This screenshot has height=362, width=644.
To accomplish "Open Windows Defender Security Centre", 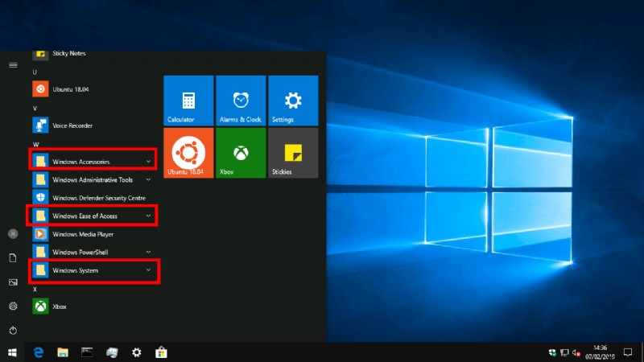I will (94, 198).
